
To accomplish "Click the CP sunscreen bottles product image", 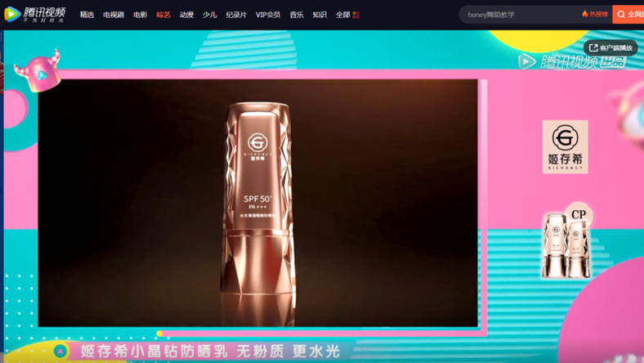I will [x=567, y=241].
